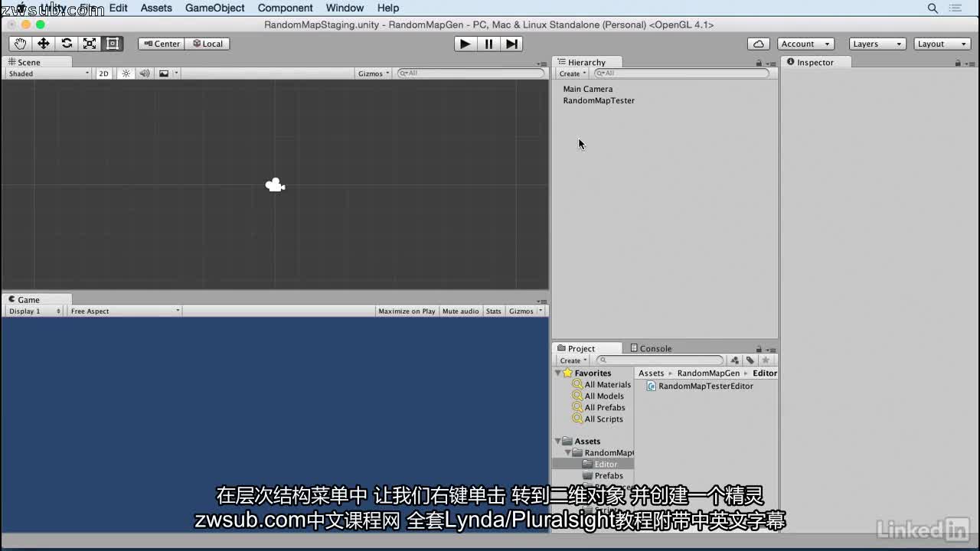
Task: Select the Rotate tool
Action: click(66, 44)
